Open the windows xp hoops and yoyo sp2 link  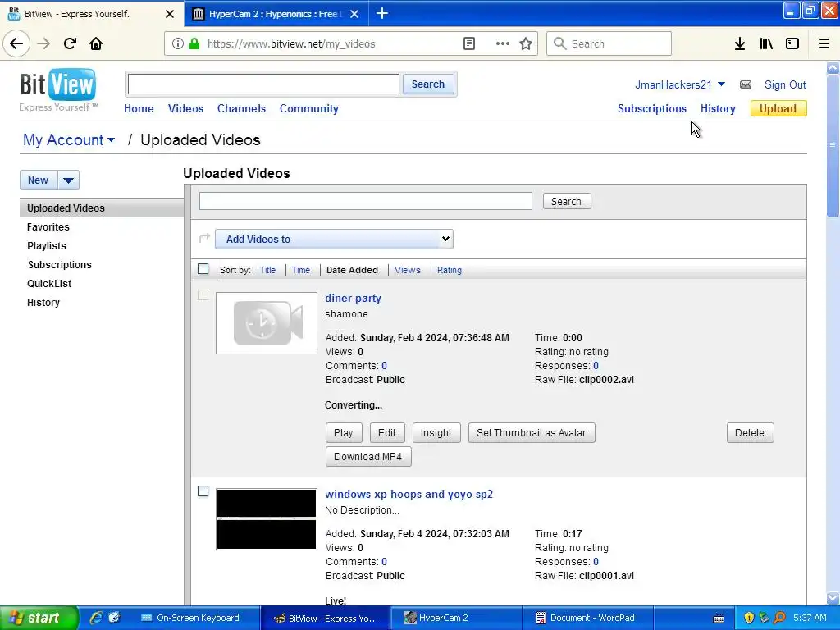[x=409, y=494]
